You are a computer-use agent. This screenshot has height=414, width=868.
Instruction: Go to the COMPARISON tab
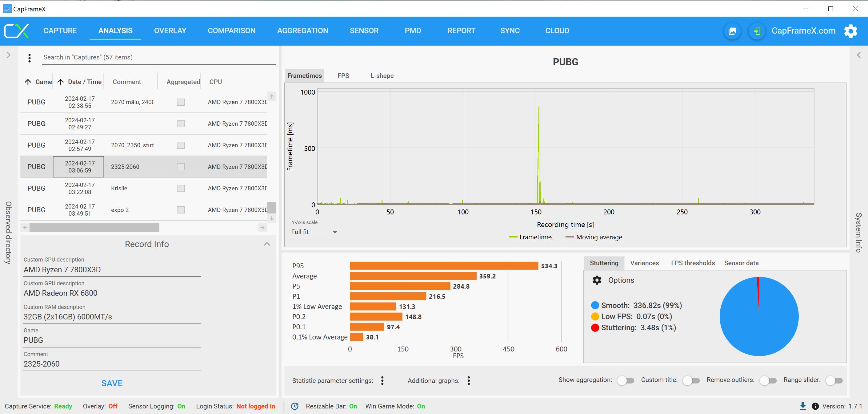[231, 31]
